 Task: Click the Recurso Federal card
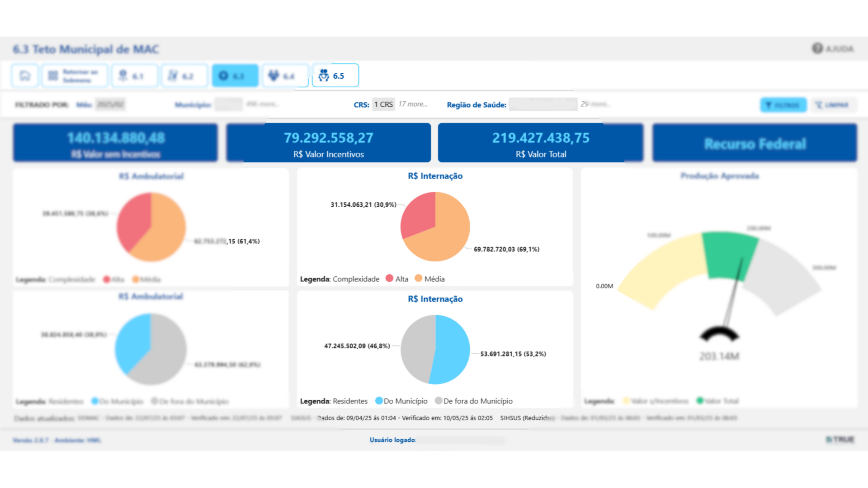point(754,143)
